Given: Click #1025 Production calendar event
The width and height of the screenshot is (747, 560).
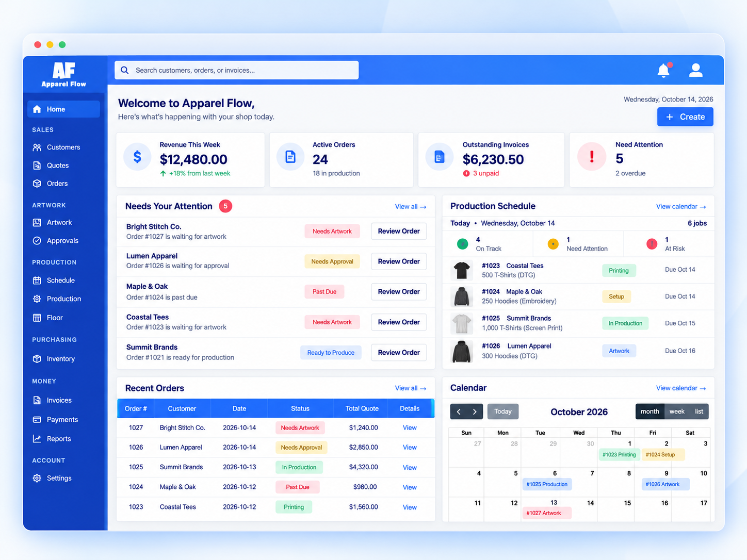Looking at the screenshot, I should pos(547,485).
